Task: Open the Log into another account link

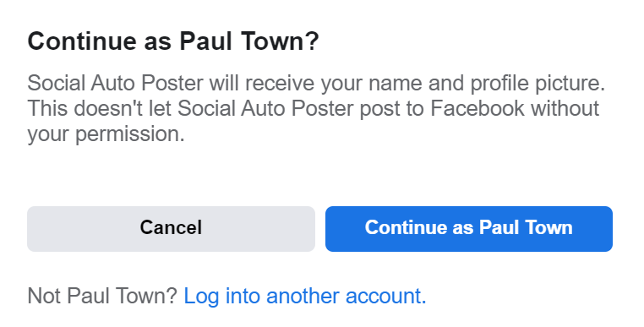Action: pyautogui.click(x=305, y=296)
